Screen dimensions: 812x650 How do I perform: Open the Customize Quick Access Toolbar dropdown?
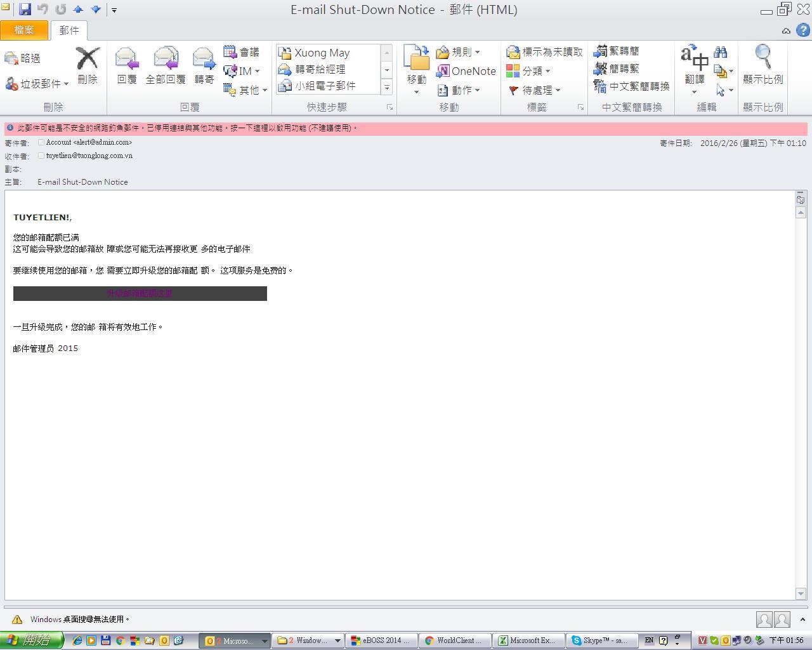tap(114, 10)
